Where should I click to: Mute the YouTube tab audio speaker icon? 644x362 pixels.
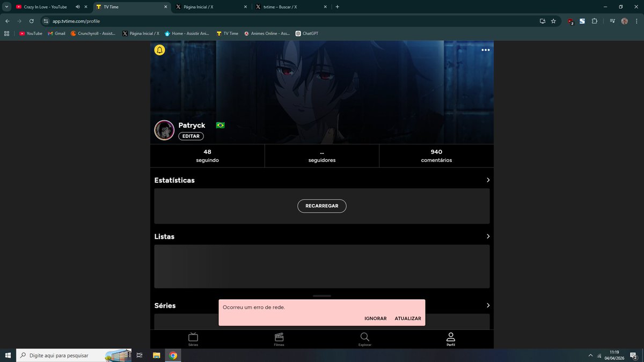[78, 7]
